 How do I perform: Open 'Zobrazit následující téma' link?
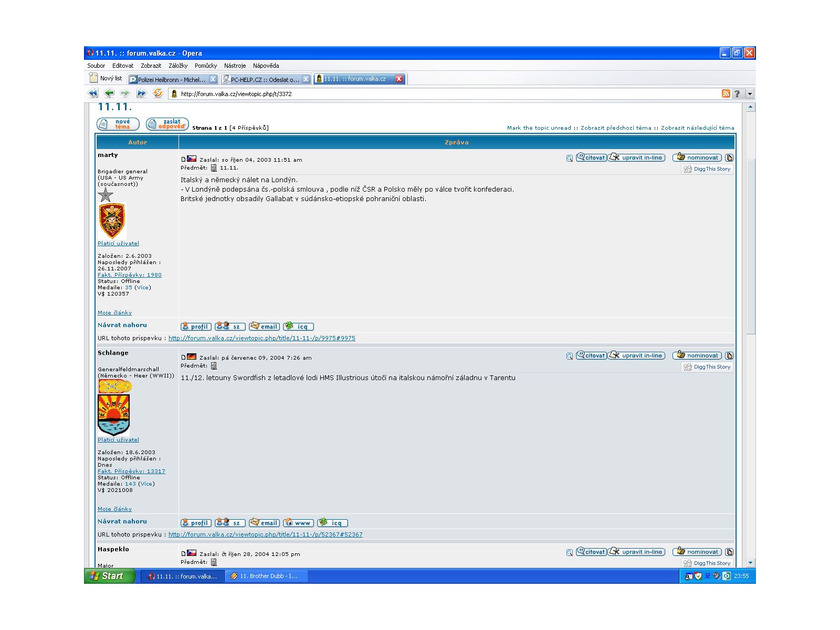pos(697,128)
